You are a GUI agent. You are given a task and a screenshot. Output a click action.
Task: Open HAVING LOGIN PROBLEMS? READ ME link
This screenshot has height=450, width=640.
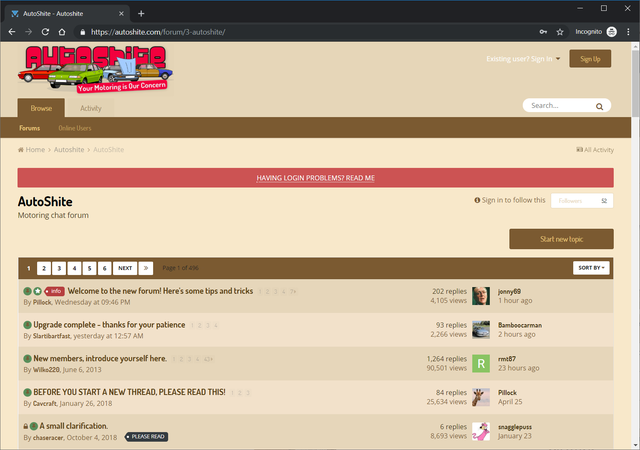(316, 178)
